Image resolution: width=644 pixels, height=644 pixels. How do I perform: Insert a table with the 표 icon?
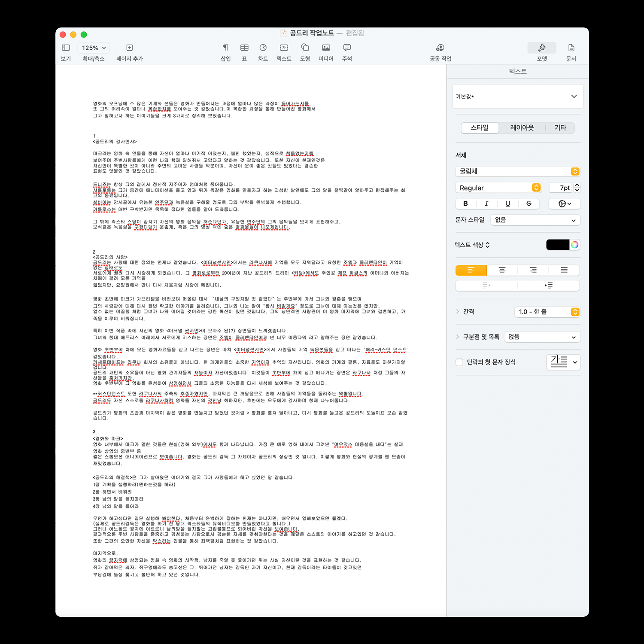click(x=244, y=48)
